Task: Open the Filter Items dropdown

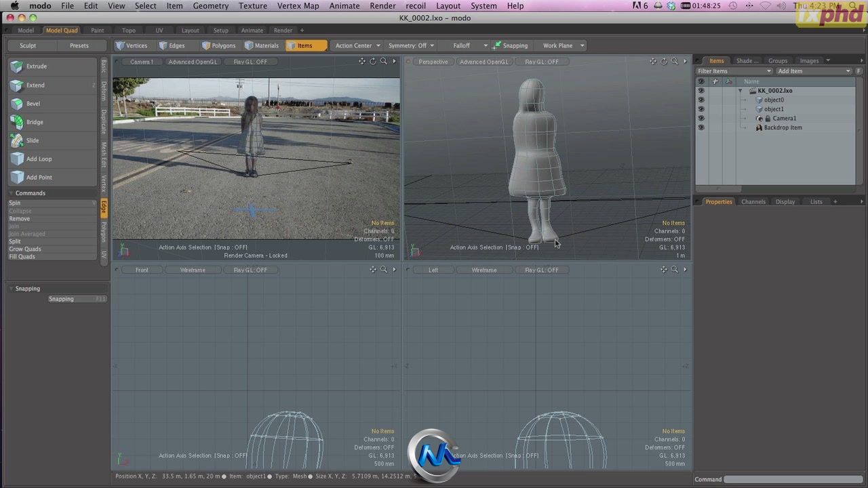Action: (734, 71)
